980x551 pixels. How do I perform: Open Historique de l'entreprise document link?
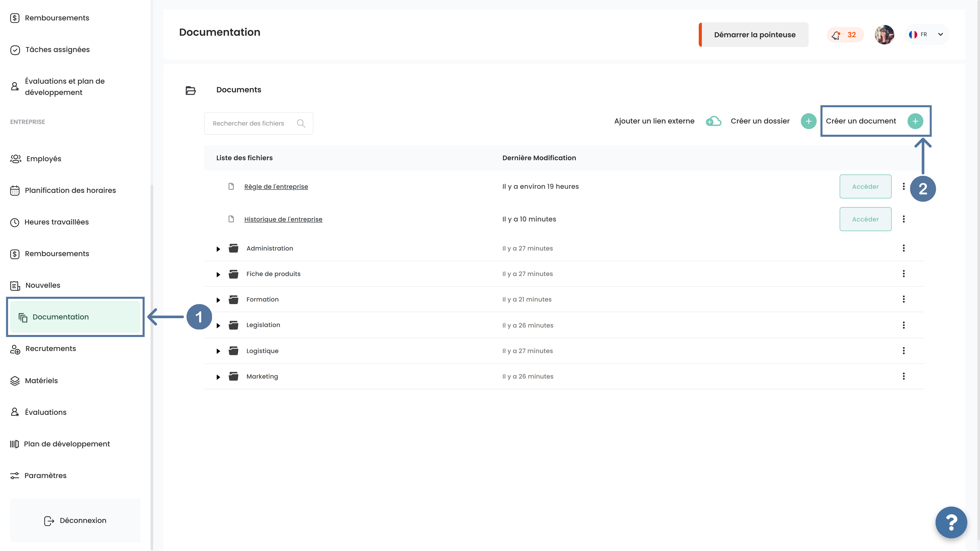pos(283,219)
